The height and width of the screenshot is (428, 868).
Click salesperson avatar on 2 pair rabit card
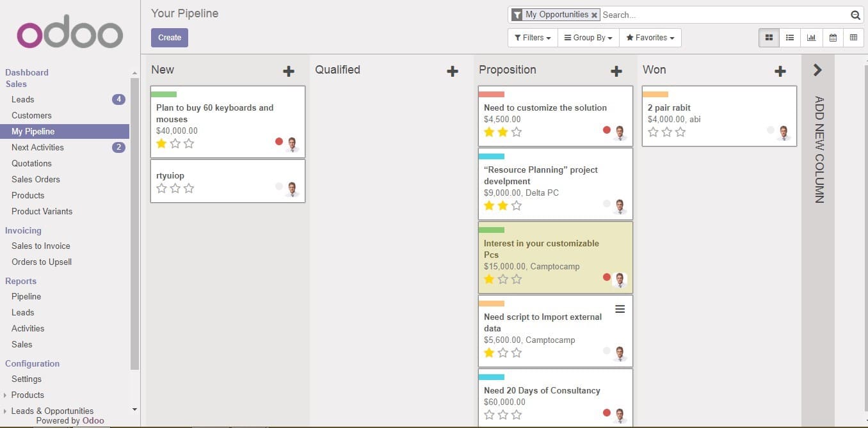click(784, 132)
